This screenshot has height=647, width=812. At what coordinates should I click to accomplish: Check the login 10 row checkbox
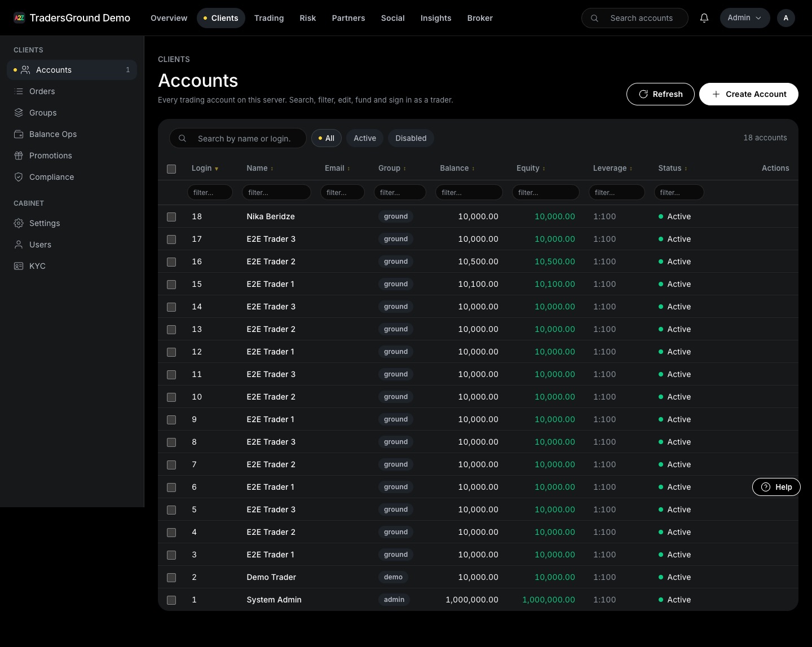point(171,397)
